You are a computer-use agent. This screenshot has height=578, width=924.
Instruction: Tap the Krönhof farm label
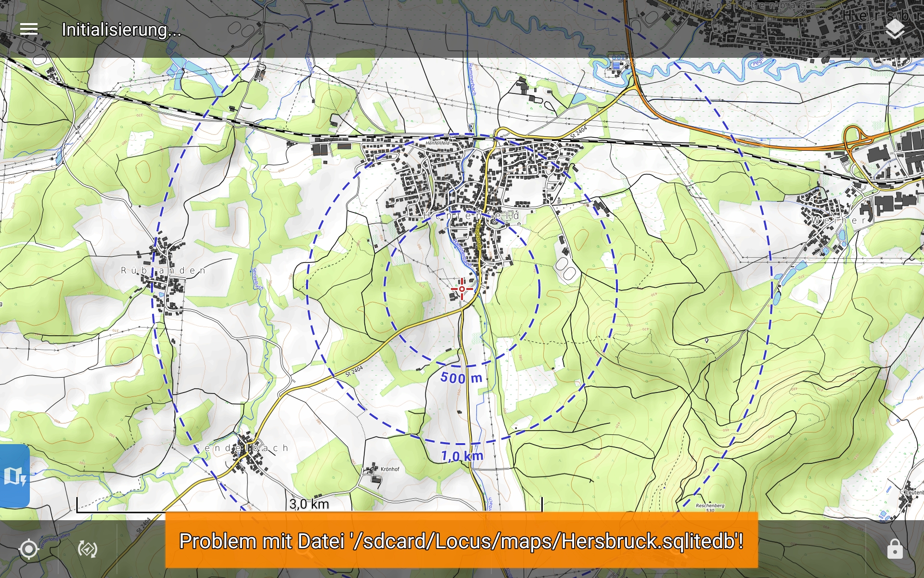coord(389,469)
